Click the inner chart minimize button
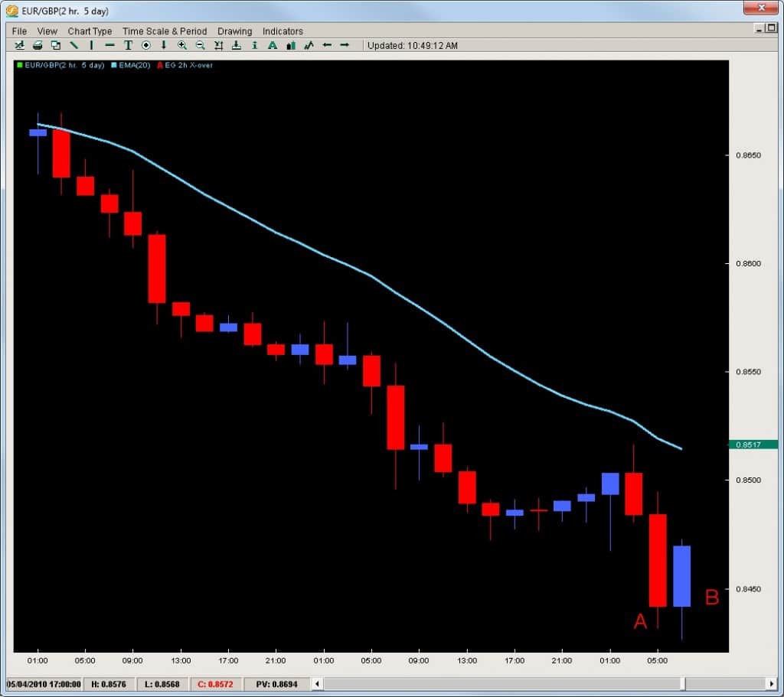 tap(759, 28)
